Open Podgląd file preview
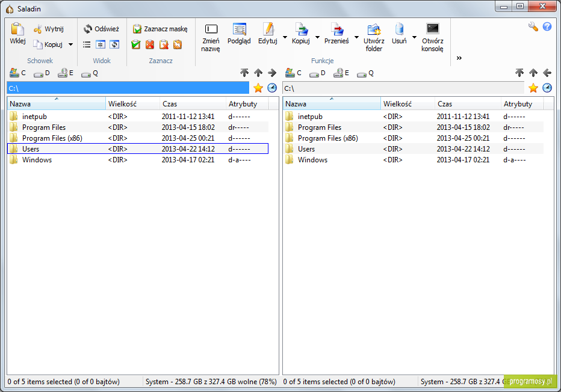Image resolution: width=561 pixels, height=392 pixels. pyautogui.click(x=239, y=34)
